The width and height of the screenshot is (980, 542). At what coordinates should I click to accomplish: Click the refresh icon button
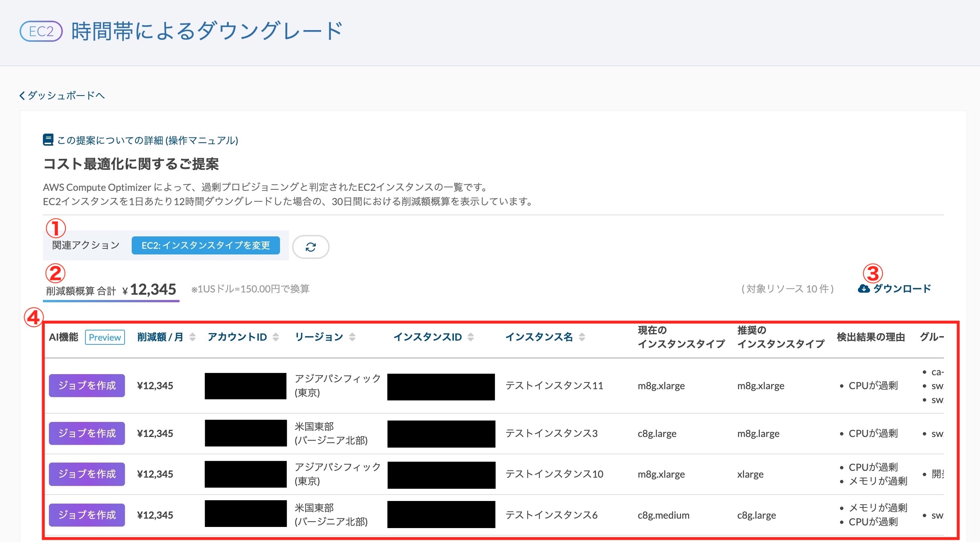click(310, 247)
